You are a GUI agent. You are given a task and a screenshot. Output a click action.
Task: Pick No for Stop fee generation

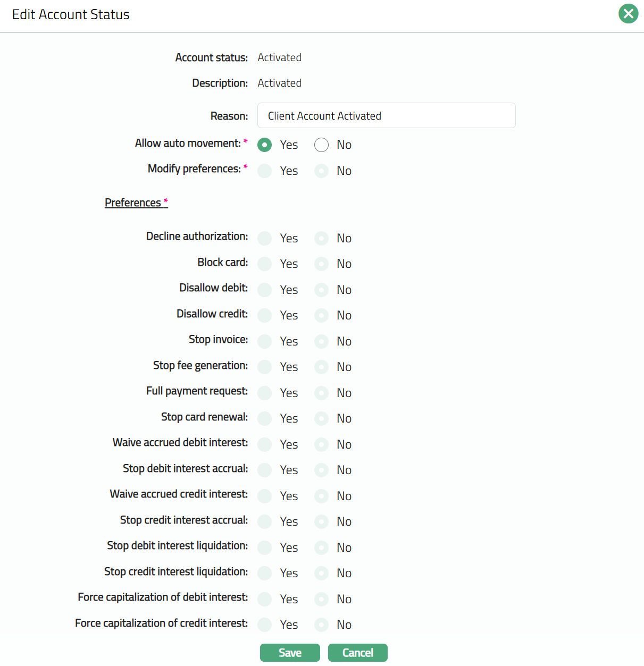[x=321, y=367]
